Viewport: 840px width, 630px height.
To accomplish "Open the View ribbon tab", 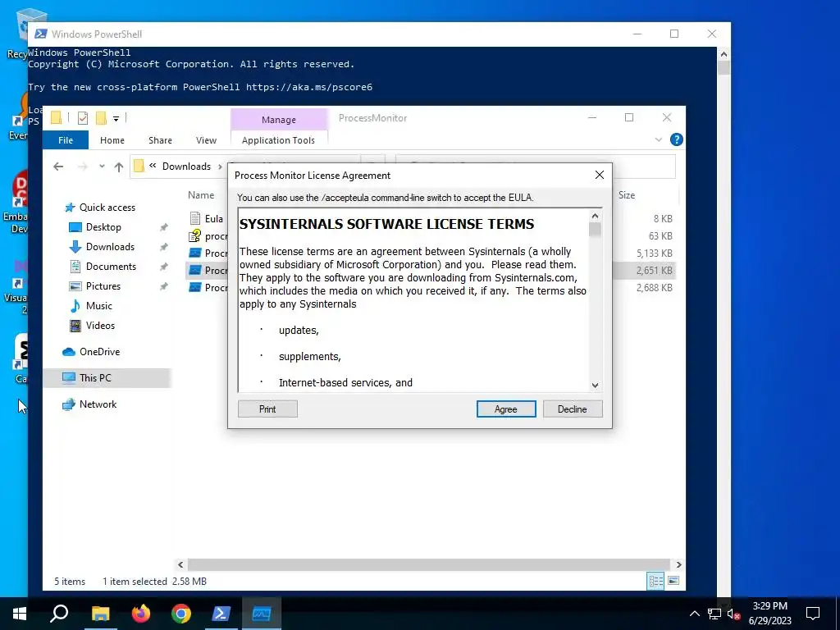I will (x=206, y=139).
